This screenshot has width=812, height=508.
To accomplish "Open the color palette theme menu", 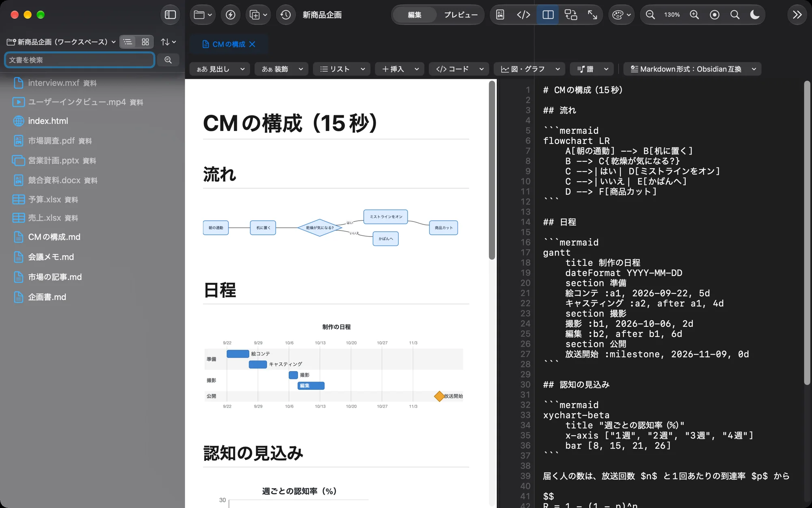I will 621,15.
